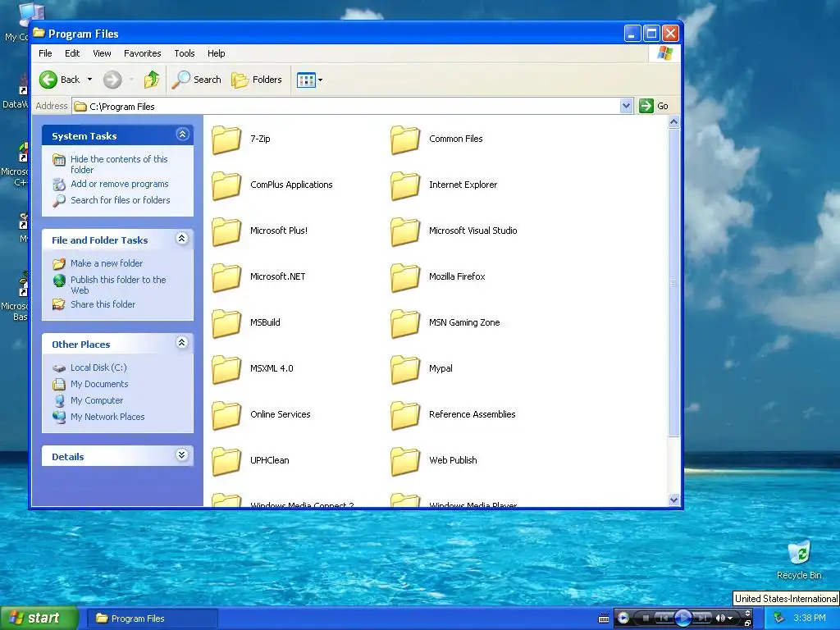The width and height of the screenshot is (840, 630).
Task: Click Next track in Media Player taskbar
Action: pos(702,619)
